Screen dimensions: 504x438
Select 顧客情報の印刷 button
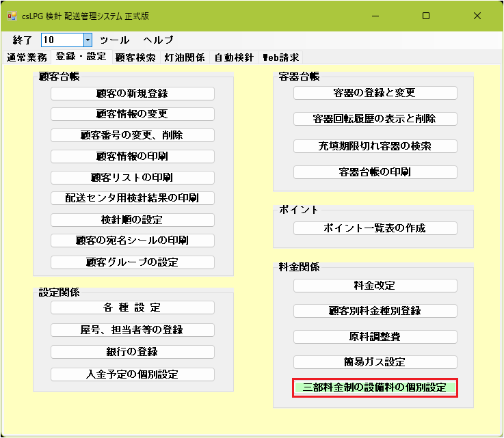133,156
